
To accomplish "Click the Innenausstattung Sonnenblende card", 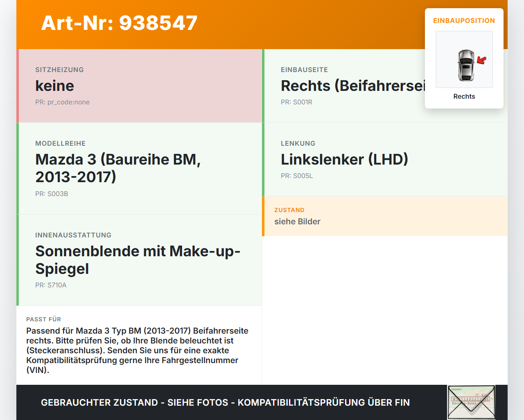I will click(x=139, y=260).
